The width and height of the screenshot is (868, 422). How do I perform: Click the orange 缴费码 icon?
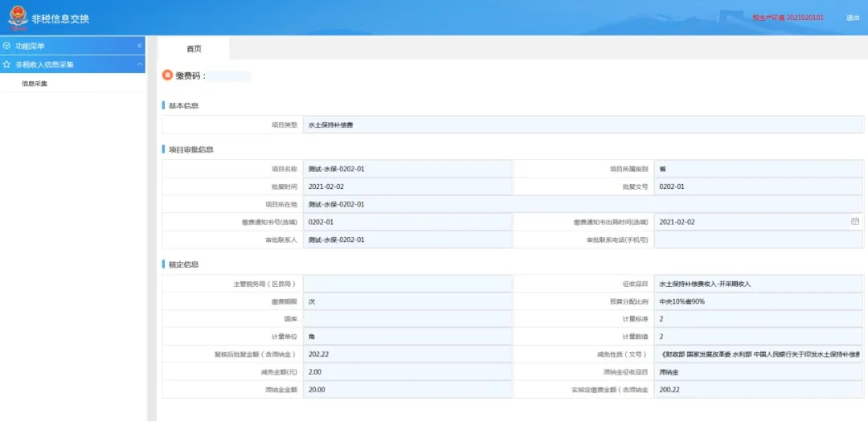[168, 76]
